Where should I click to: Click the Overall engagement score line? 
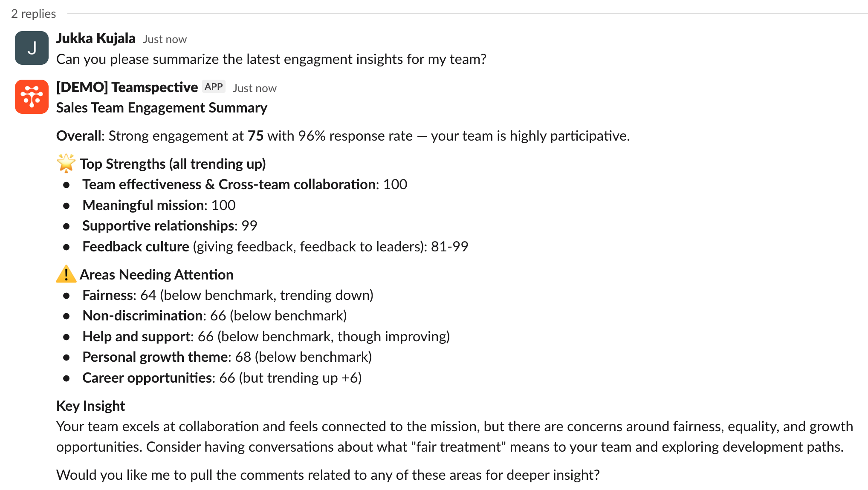tap(343, 136)
